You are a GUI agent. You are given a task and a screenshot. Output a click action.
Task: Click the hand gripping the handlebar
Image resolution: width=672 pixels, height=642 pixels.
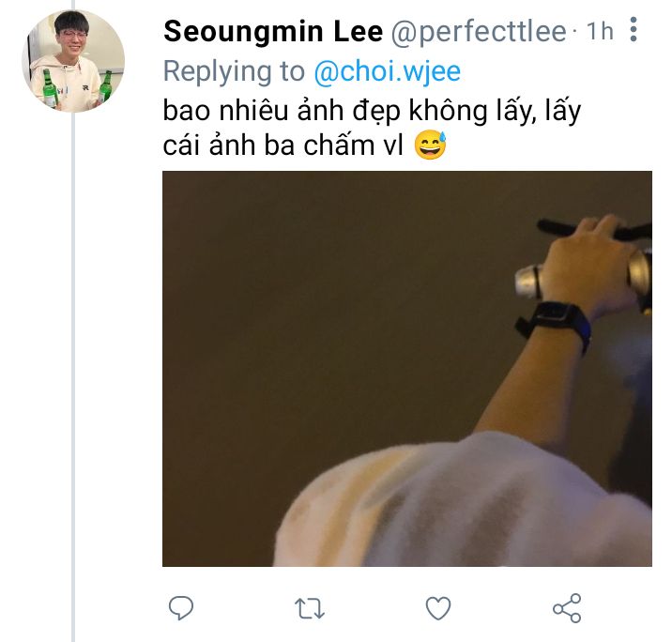pyautogui.click(x=589, y=263)
